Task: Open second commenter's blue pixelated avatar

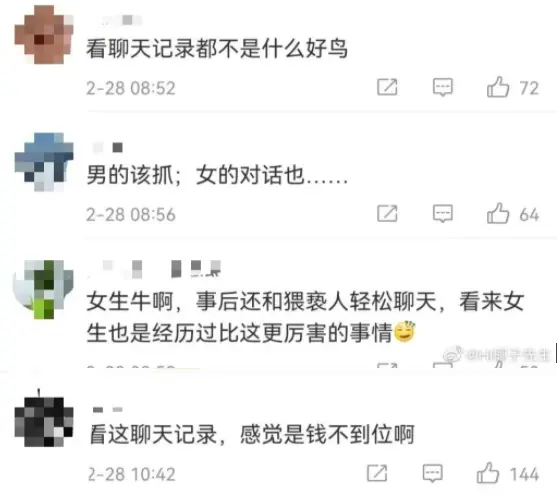Action: click(x=44, y=162)
